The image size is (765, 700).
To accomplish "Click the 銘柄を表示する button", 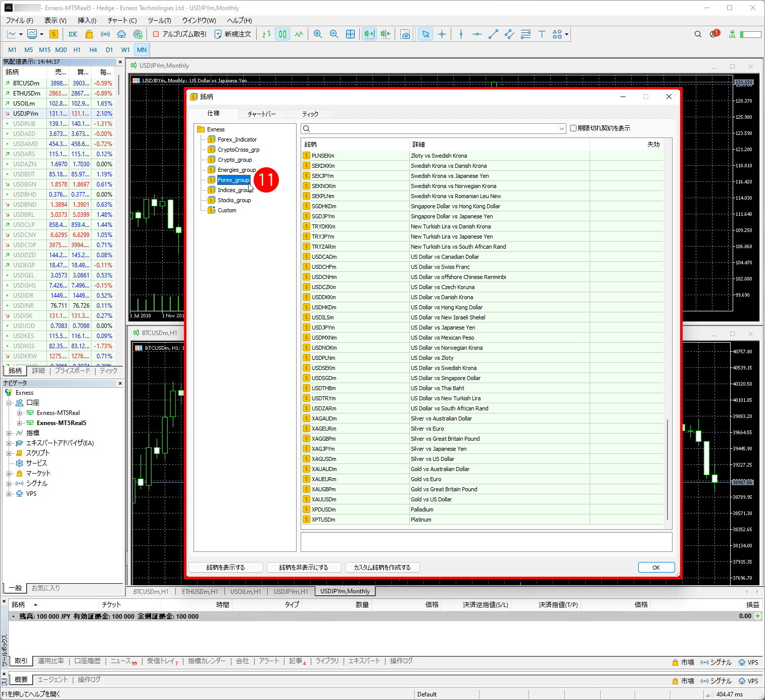I will pos(225,568).
